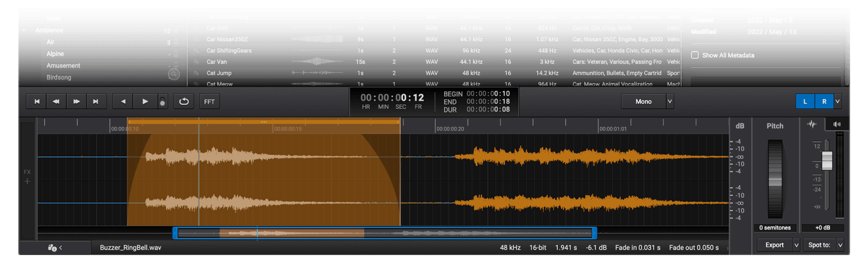
Task: Click the 00:00:01:01 ruler marker
Action: pyautogui.click(x=613, y=128)
